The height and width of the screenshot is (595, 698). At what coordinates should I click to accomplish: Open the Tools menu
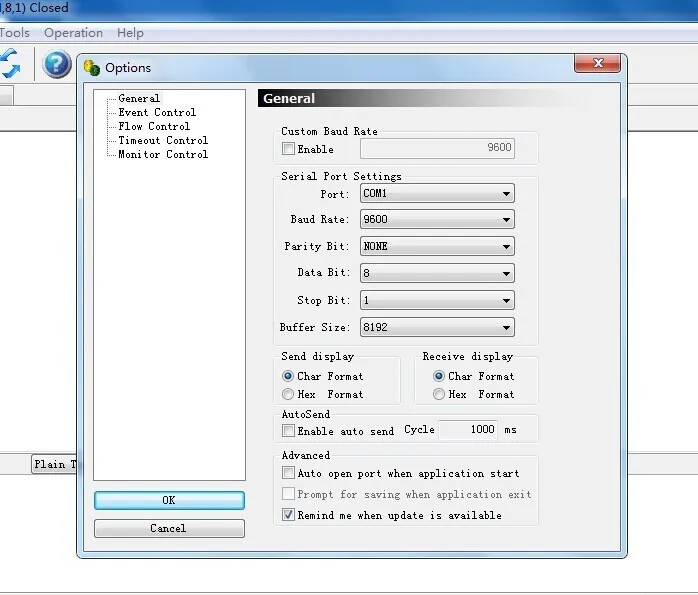coord(14,33)
